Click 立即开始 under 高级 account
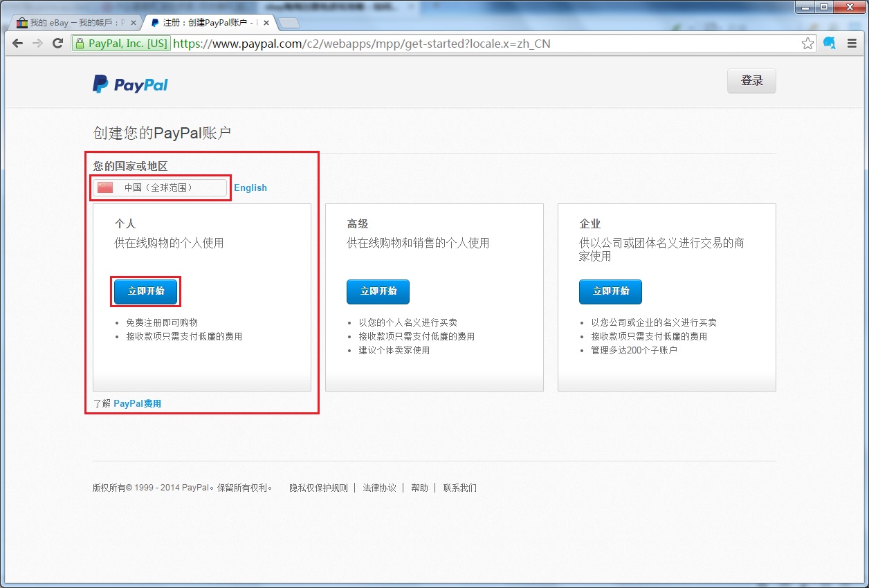This screenshot has height=588, width=869. coord(378,291)
